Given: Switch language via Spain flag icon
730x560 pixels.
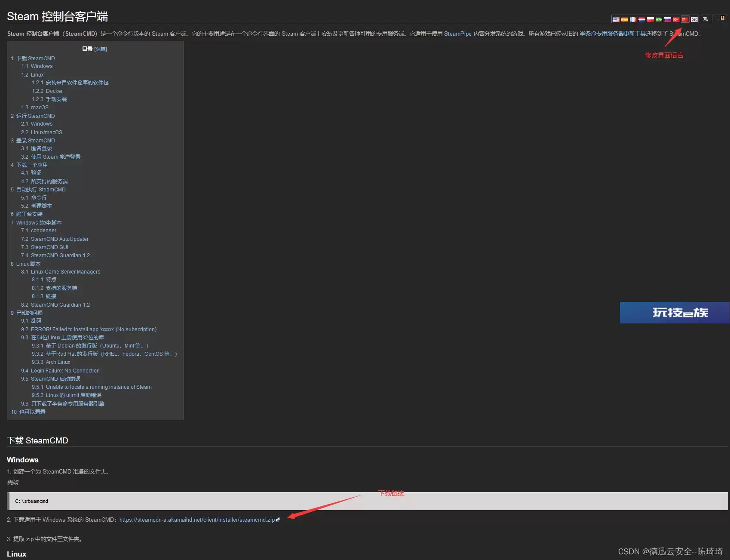Looking at the screenshot, I should coord(625,19).
